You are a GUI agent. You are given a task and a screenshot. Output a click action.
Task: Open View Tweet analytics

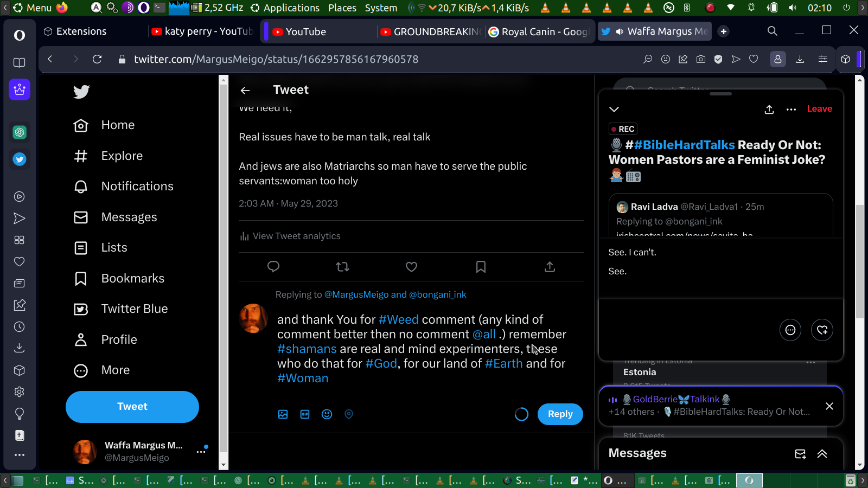[x=290, y=236]
